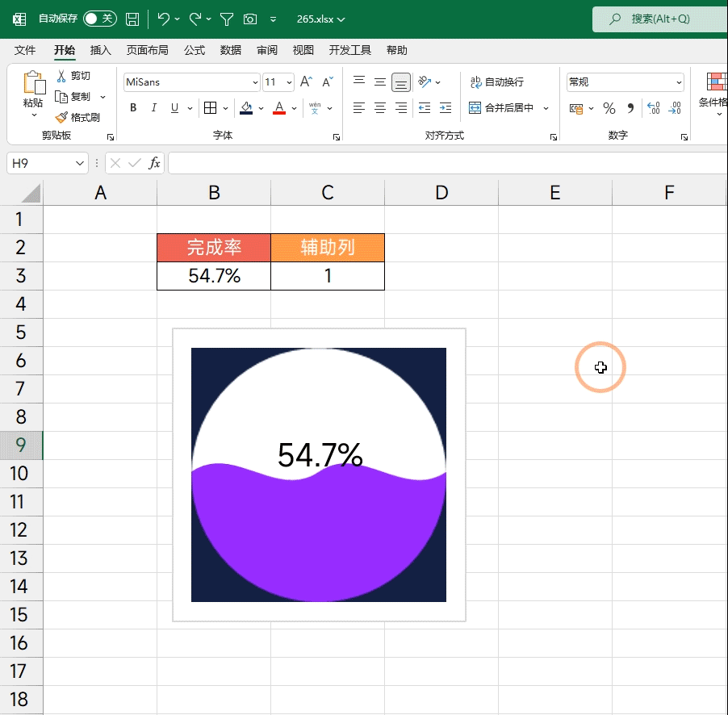Click 剪切 cut button
This screenshot has width=728, height=715.
pos(73,76)
